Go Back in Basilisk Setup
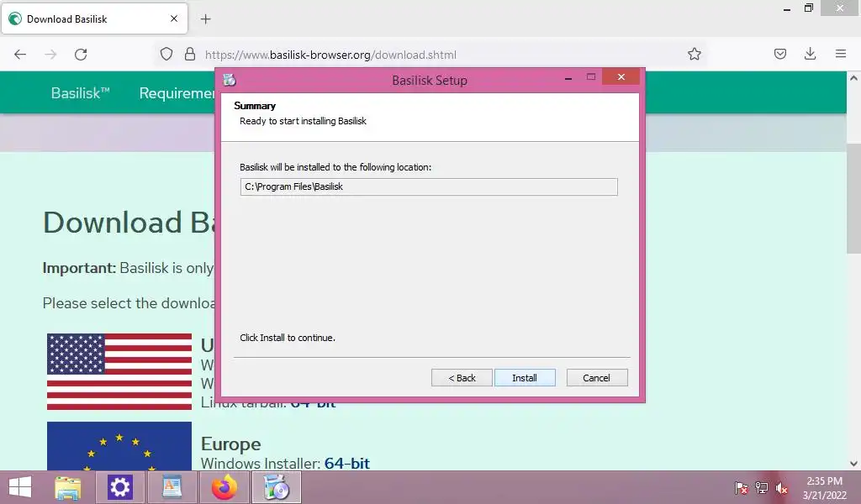The height and width of the screenshot is (504, 861). point(462,378)
